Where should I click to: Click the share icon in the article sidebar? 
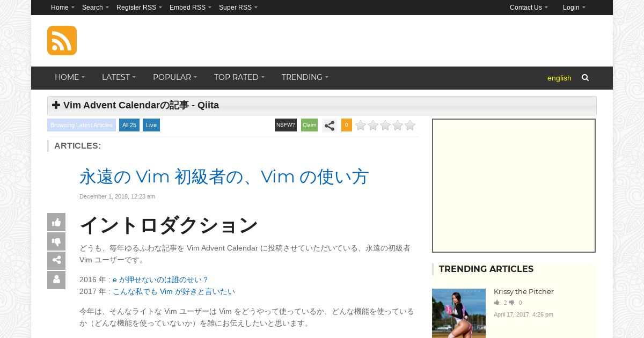[x=56, y=261]
